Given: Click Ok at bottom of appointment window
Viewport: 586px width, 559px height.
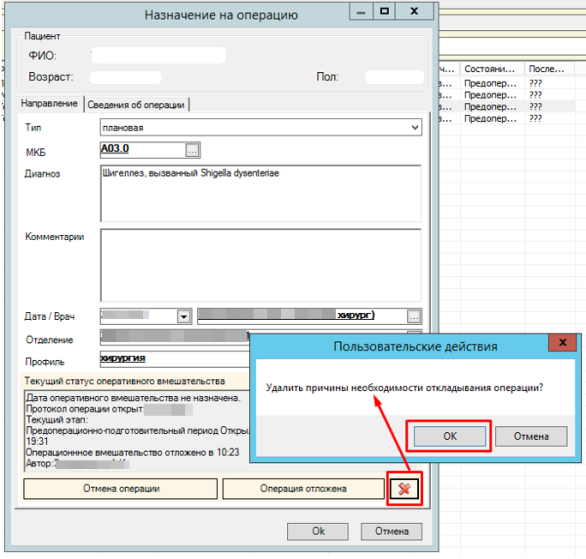Looking at the screenshot, I should pyautogui.click(x=318, y=531).
